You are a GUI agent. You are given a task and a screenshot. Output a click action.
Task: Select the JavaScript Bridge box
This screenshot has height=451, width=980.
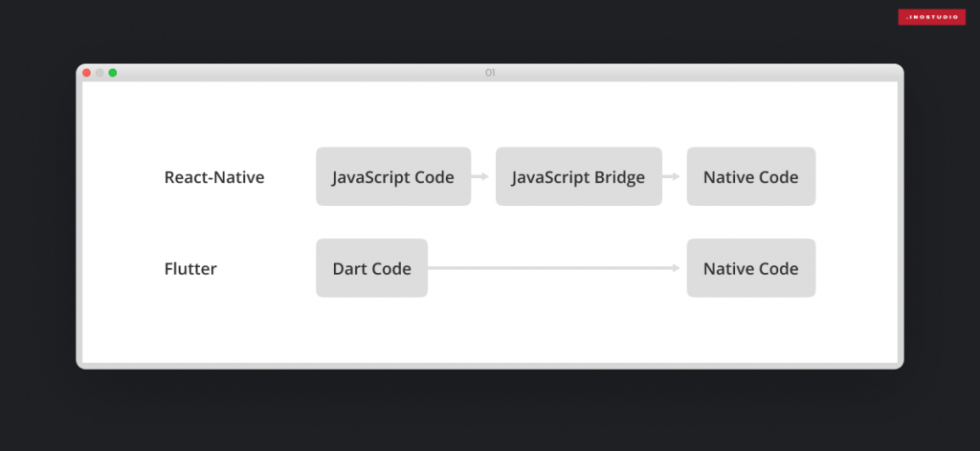tap(578, 176)
